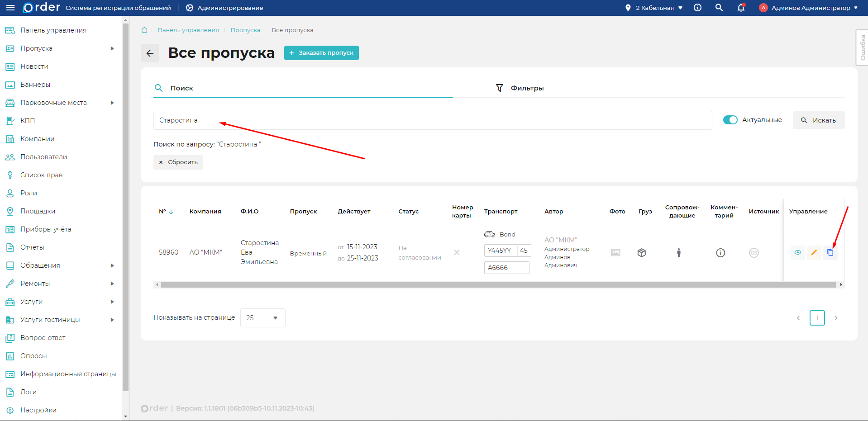Viewport: 868px width, 421px height.
Task: Click the notification bell icon
Action: [741, 8]
